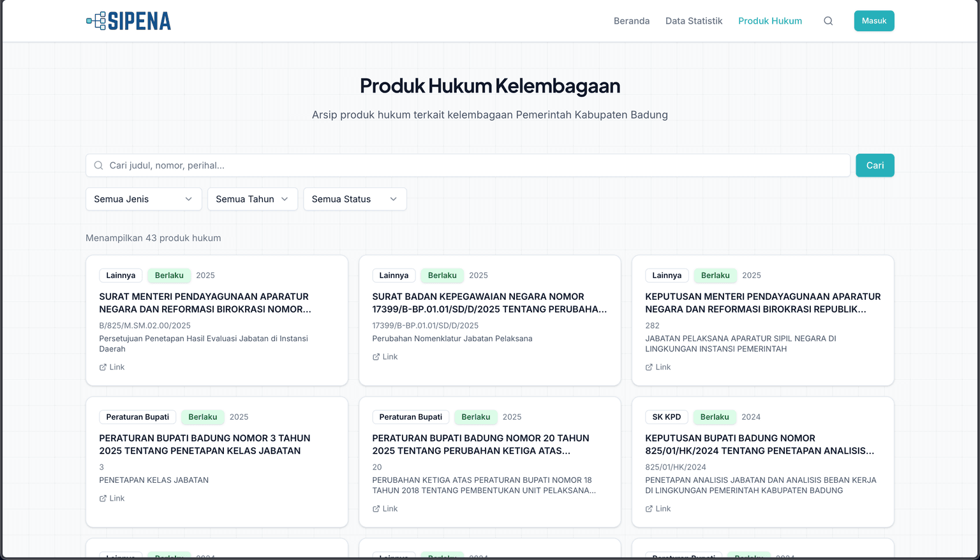Go to the Beranda page
The height and width of the screenshot is (560, 980).
(x=631, y=21)
